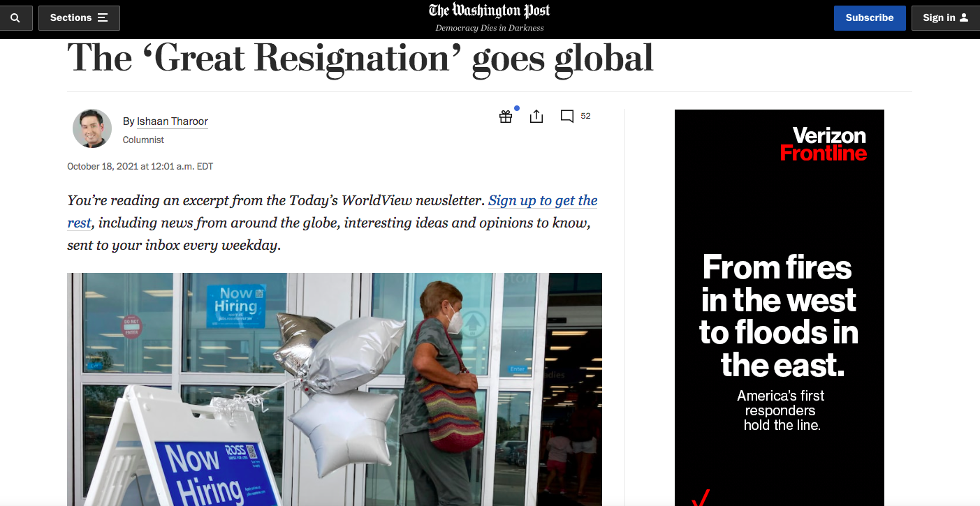The height and width of the screenshot is (506, 980).
Task: Click the 'Great Resignation' goes global headline
Action: pos(360,58)
